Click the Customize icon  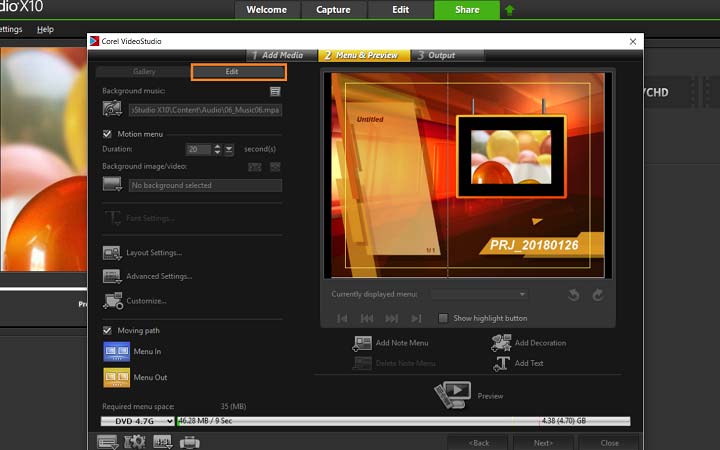tap(112, 300)
